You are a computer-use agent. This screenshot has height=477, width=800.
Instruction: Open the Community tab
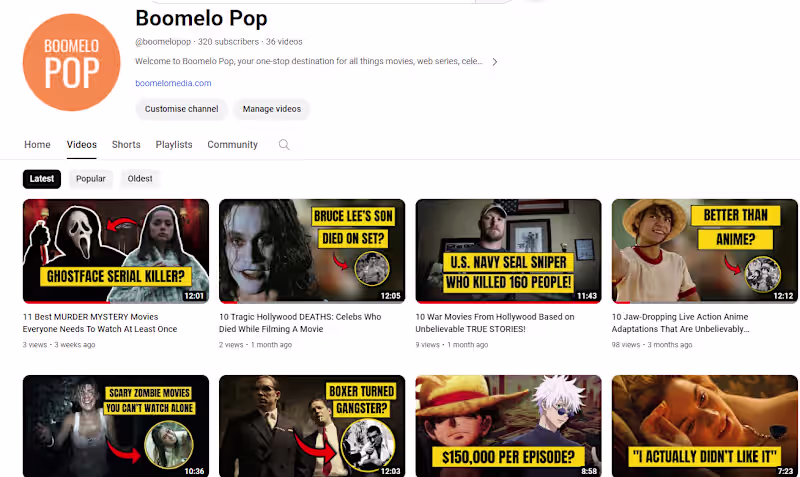pyautogui.click(x=232, y=145)
